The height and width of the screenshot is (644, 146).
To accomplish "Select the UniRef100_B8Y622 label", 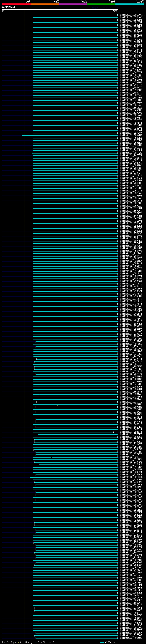I will click(131, 35).
